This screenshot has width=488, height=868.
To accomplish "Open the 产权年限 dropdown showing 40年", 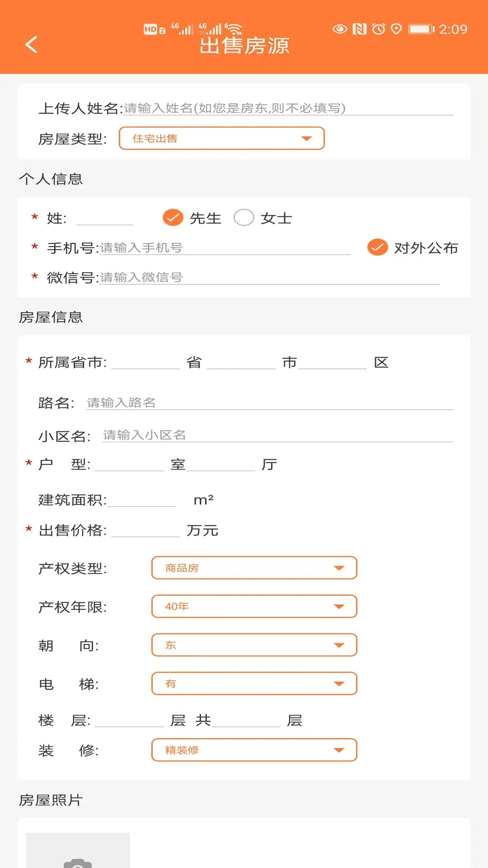I will point(254,606).
